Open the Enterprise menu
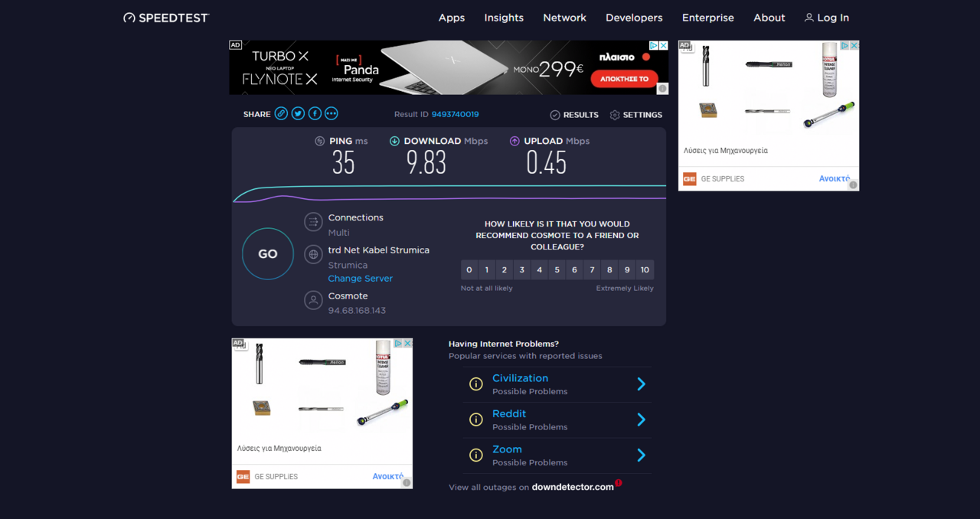This screenshot has width=980, height=519. tap(708, 18)
